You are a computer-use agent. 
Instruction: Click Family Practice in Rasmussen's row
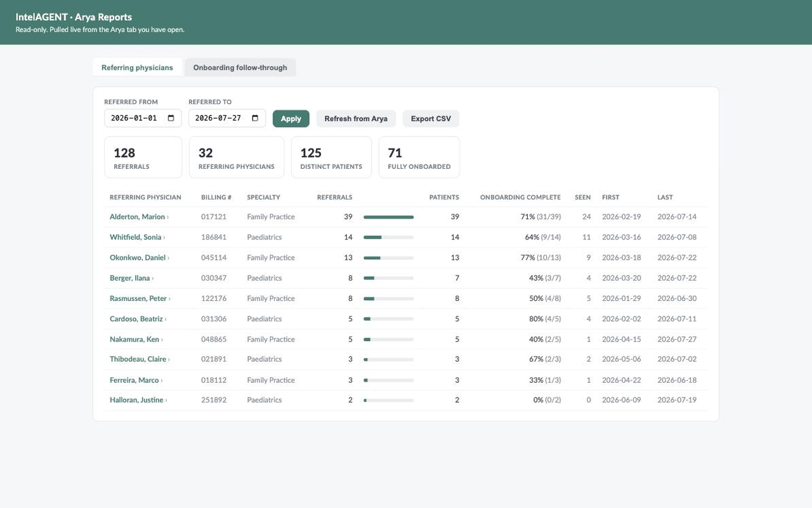pos(271,298)
